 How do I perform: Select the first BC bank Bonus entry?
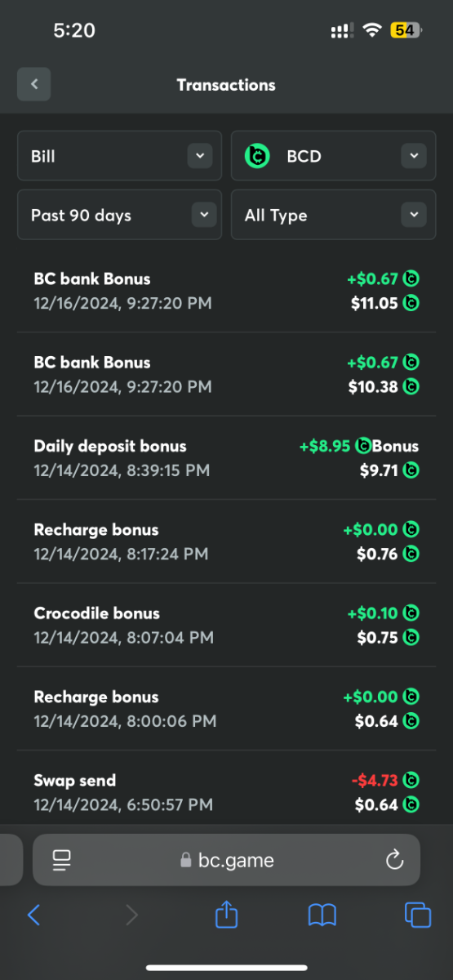tap(226, 291)
